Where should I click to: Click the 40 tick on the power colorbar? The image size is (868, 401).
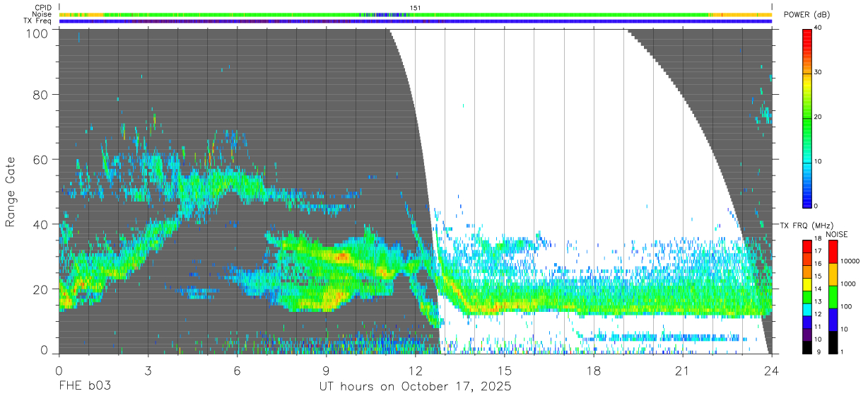[819, 28]
